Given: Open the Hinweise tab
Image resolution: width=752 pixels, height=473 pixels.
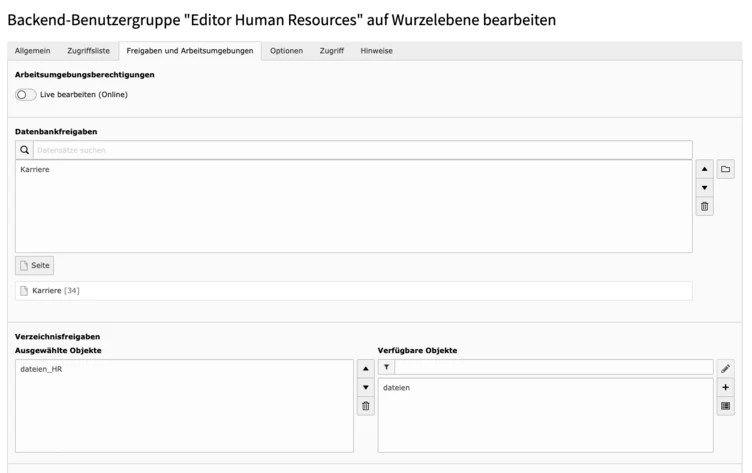Looking at the screenshot, I should (376, 51).
